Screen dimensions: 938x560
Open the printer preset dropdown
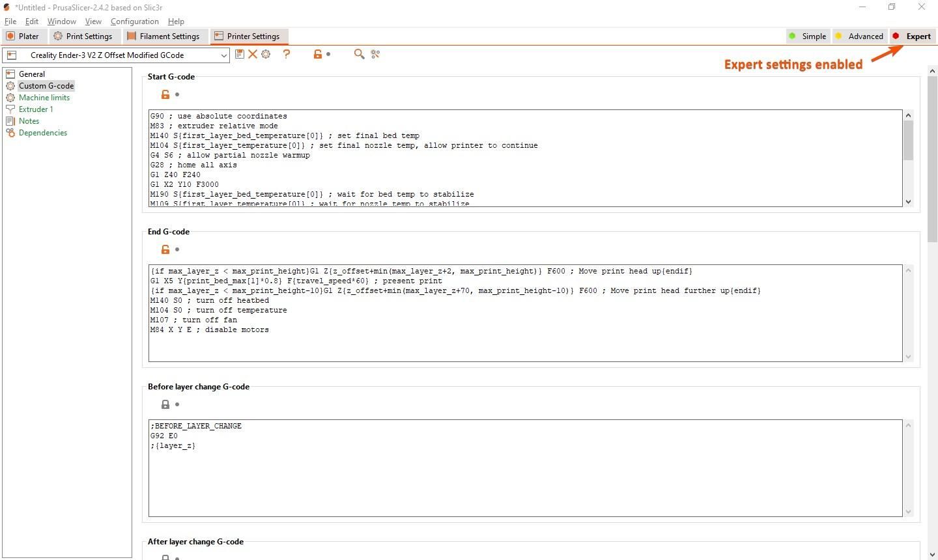tap(116, 55)
